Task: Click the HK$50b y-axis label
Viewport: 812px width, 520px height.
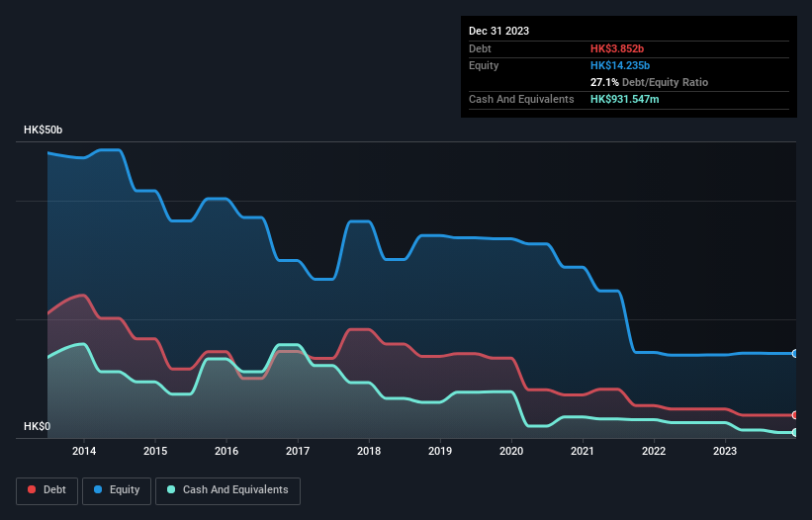Action: [43, 130]
